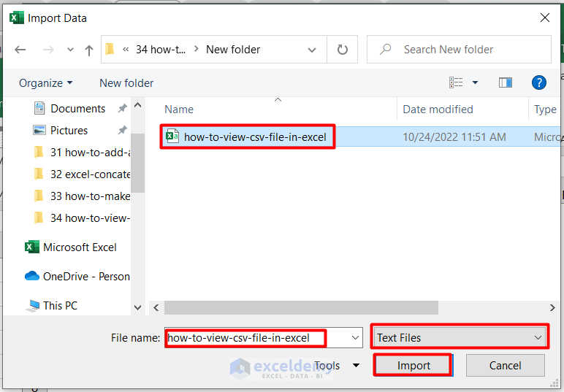The width and height of the screenshot is (564, 392).
Task: Open the Organize menu
Action: (46, 83)
